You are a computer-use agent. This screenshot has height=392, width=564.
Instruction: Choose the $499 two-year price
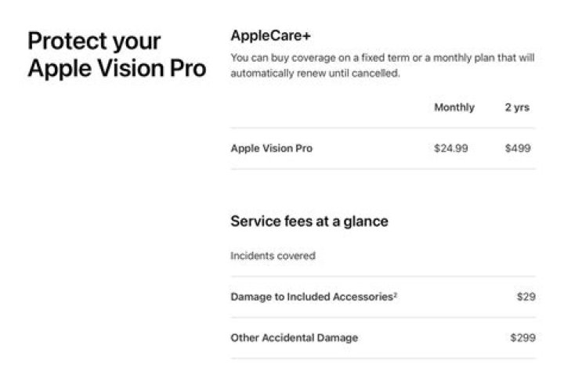pyautogui.click(x=517, y=148)
